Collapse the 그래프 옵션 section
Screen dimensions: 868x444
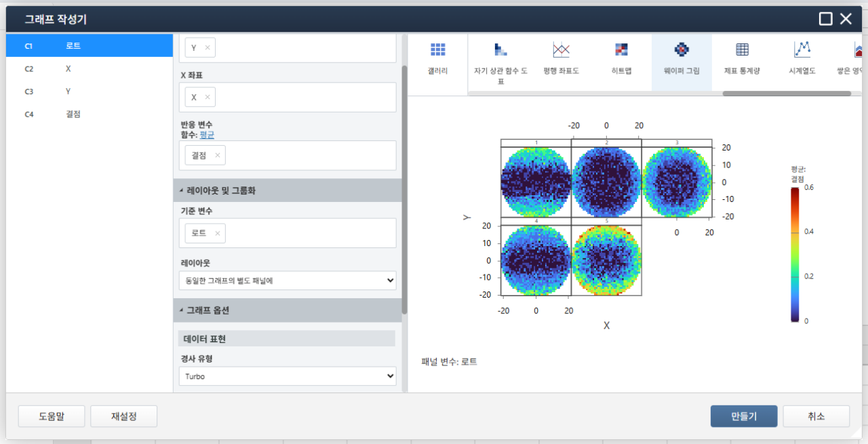pyautogui.click(x=181, y=310)
